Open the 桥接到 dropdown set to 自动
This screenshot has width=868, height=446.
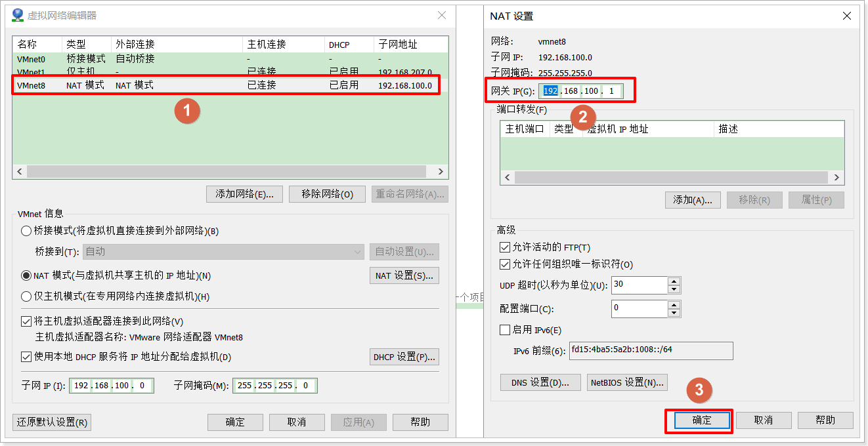pos(223,252)
